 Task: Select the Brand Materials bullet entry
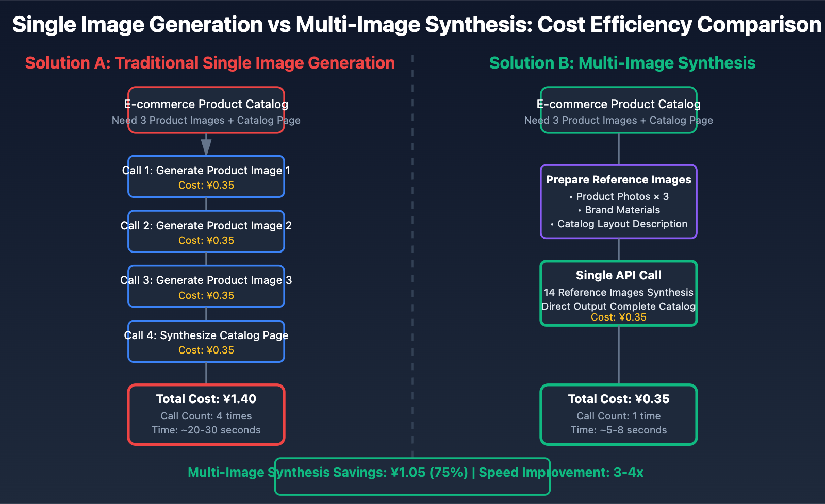[x=618, y=210]
